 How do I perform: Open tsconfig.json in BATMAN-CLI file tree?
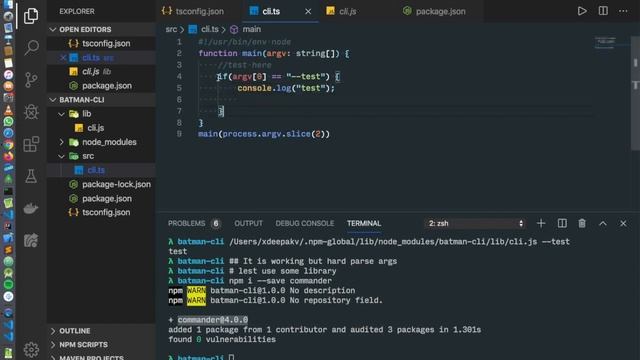tap(101, 212)
